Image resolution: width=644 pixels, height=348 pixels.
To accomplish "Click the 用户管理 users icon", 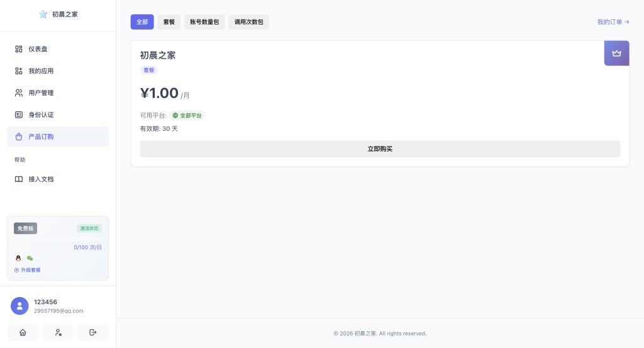I will click(19, 93).
